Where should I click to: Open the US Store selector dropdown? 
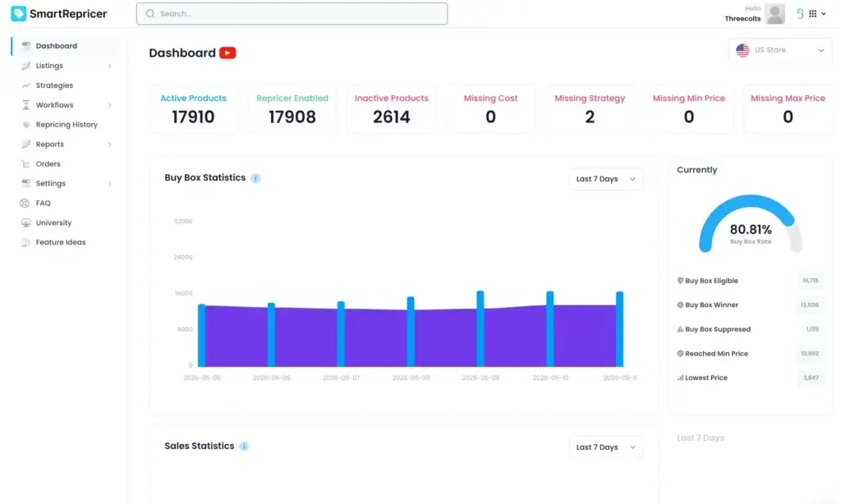(780, 50)
